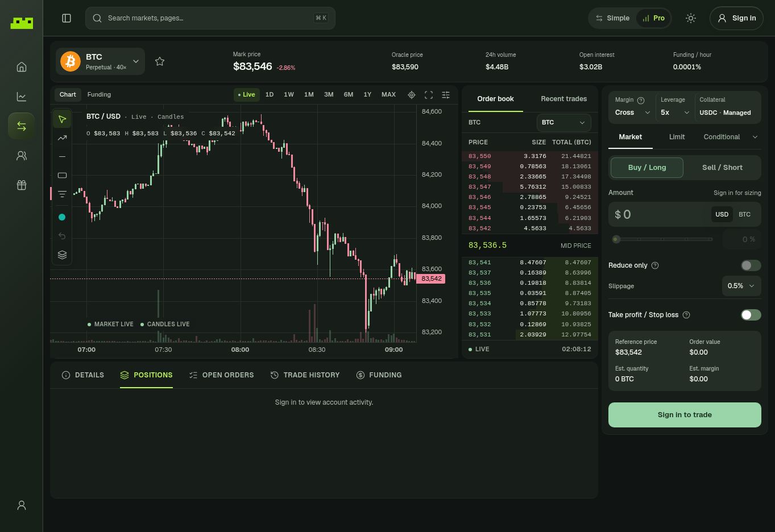Select the Fibonacci levels drawing tool

pos(62,194)
